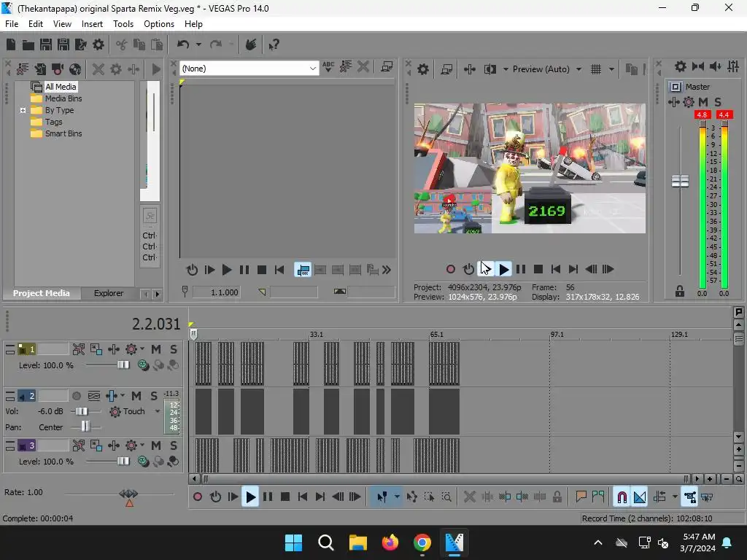
Task: Open the Touch automation mode dropdown
Action: [x=157, y=411]
